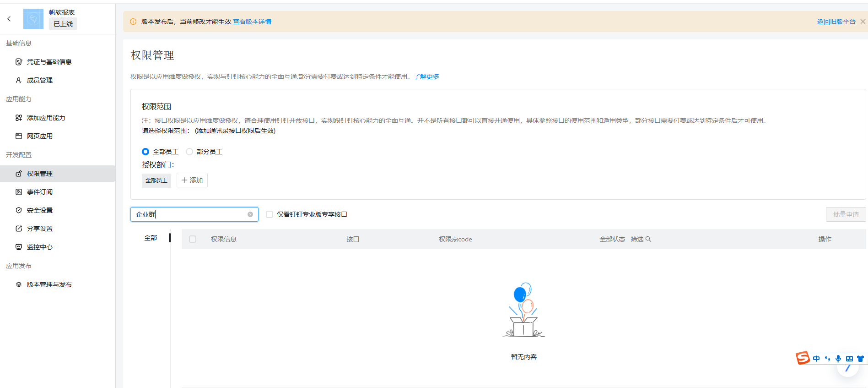Open the 筛选 column filter
Viewport: 868px width, 388px height.
[x=641, y=239]
